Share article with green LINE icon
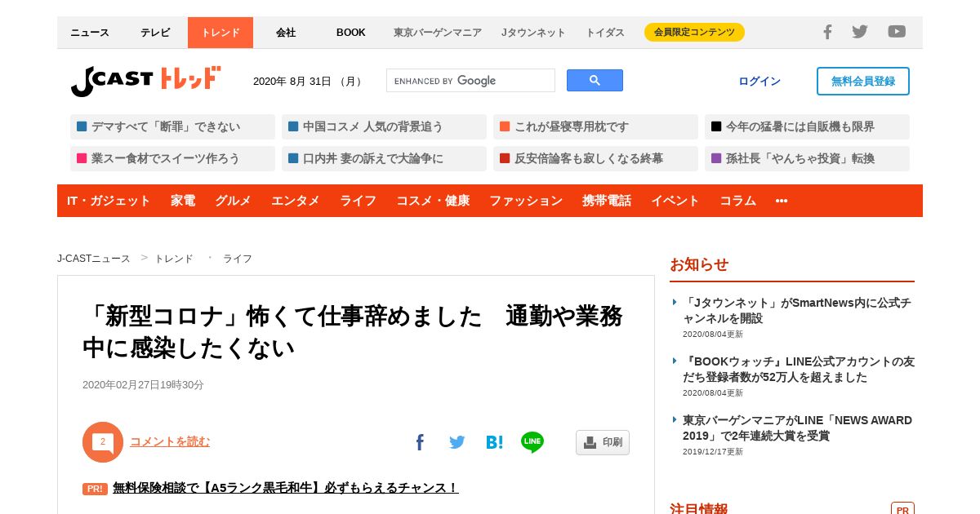 [x=532, y=442]
